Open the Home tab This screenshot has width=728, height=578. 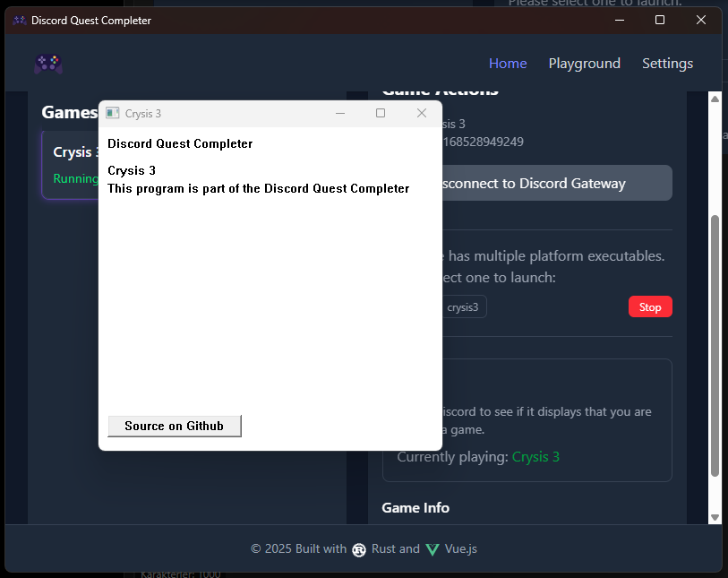point(508,64)
